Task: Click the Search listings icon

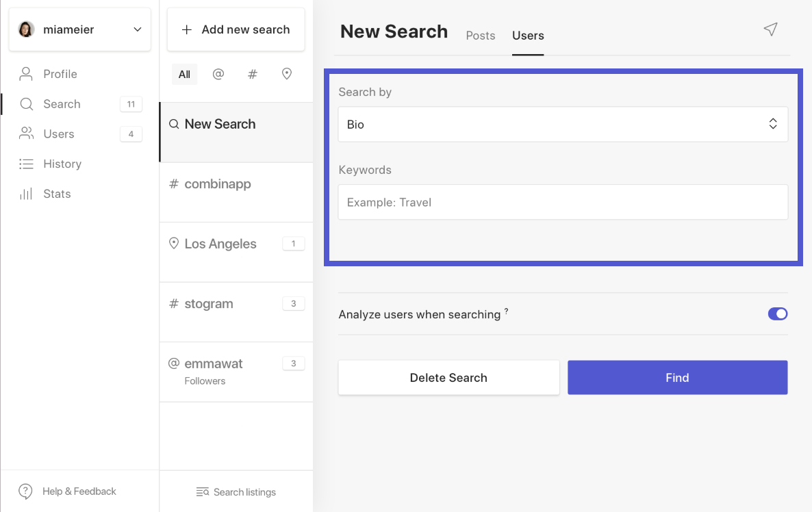Action: (x=203, y=492)
